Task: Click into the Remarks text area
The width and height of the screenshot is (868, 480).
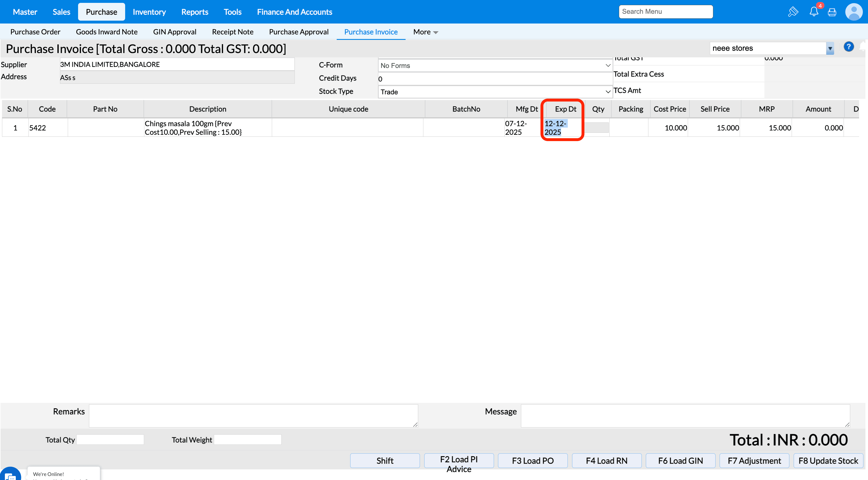Action: pos(253,416)
